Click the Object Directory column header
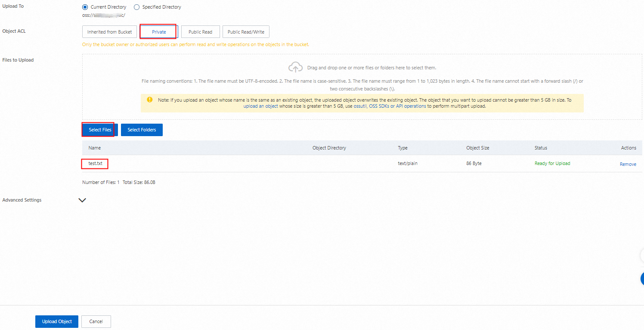Viewport: 644px width, 330px height. (x=329, y=148)
